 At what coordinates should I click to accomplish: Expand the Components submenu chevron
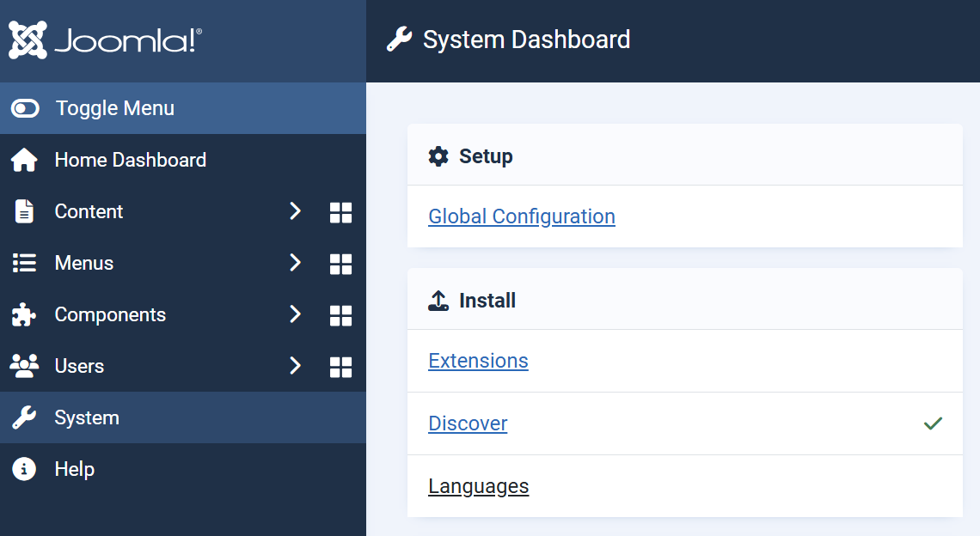click(x=295, y=314)
